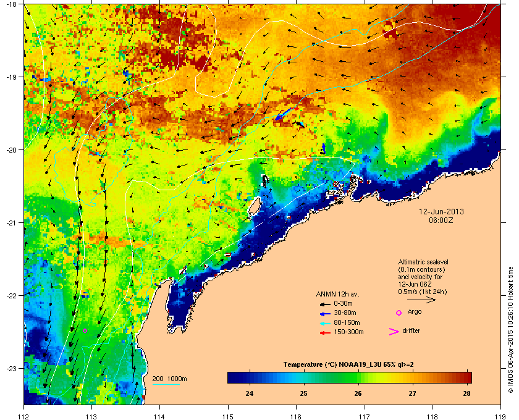Viewport: 519px width, 420px height.
Task: Click the longitude axis label '112'
Action: click(24, 417)
